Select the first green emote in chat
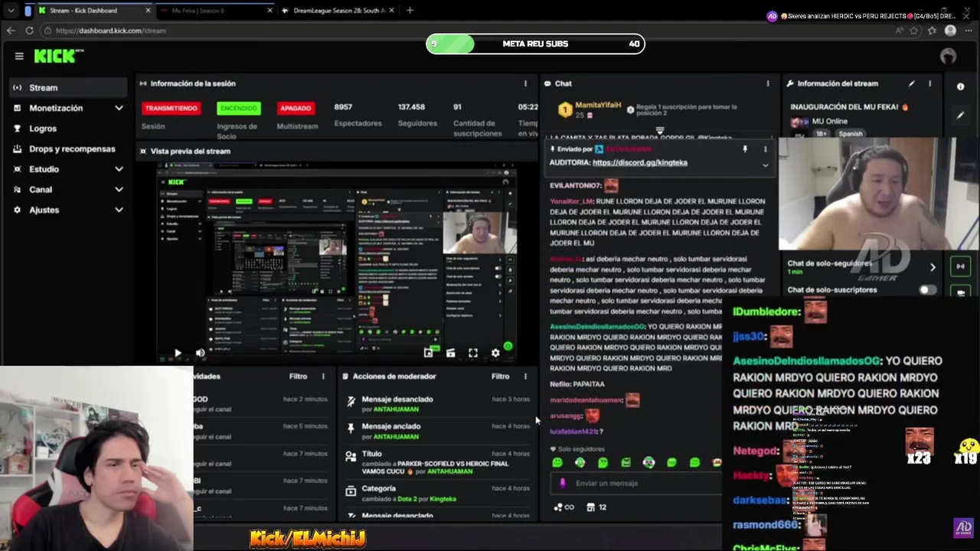Image resolution: width=980 pixels, height=551 pixels. pos(557,462)
